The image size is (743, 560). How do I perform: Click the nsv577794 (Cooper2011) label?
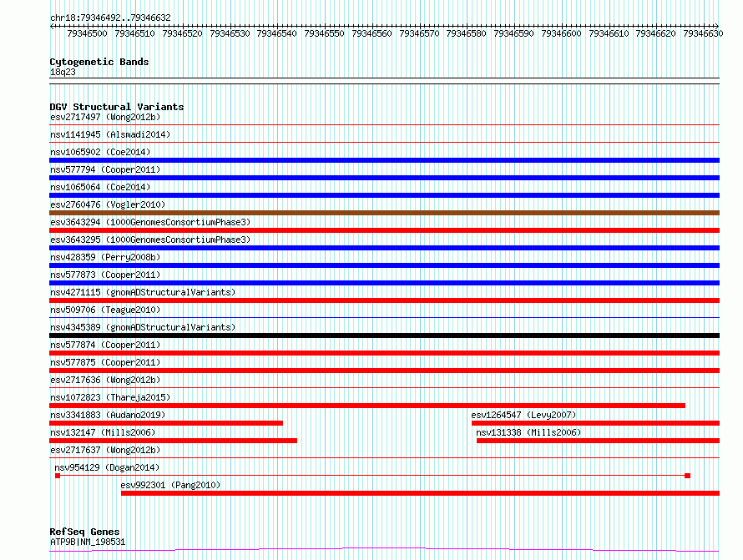[105, 169]
